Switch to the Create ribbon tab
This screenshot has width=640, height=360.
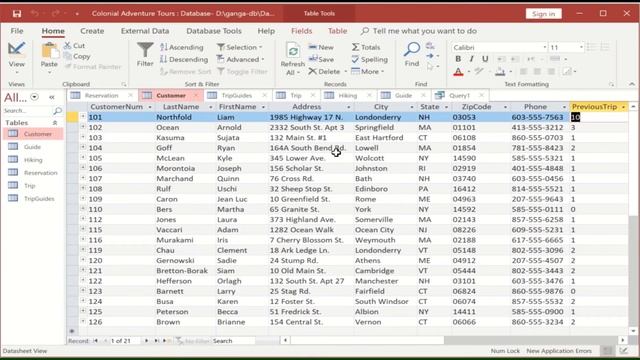coord(92,31)
